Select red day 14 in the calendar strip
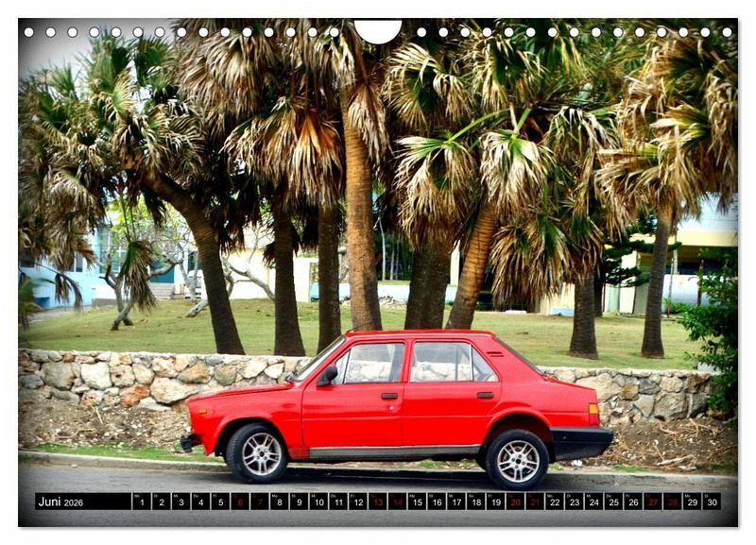Screen dimensions: 756x545 tap(397, 502)
